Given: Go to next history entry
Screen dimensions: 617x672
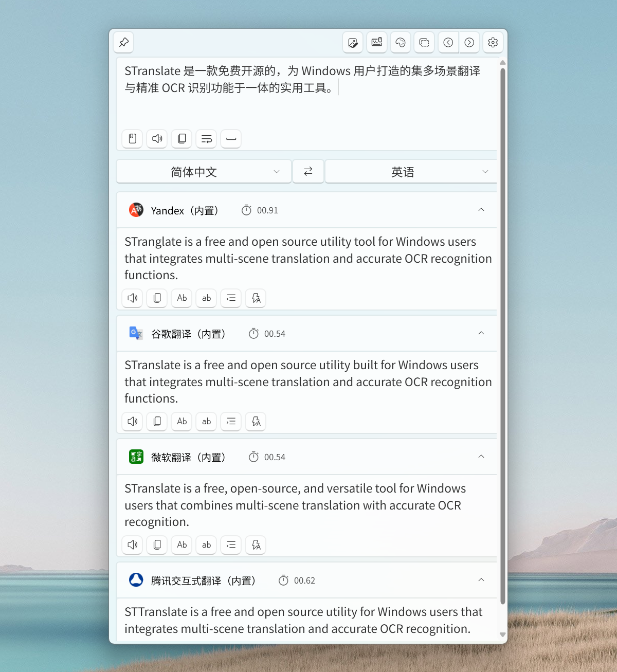Looking at the screenshot, I should point(469,43).
